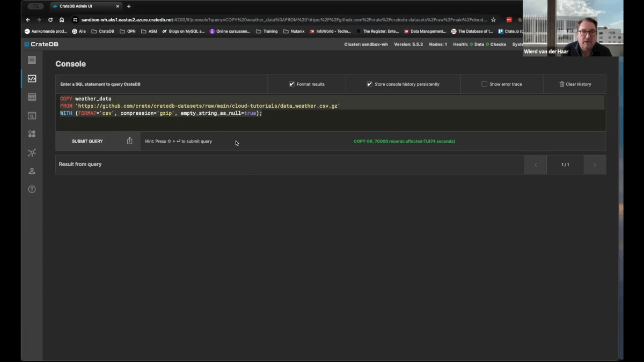This screenshot has height=362, width=644.
Task: Enable the Show error trace checkbox
Action: (484, 84)
